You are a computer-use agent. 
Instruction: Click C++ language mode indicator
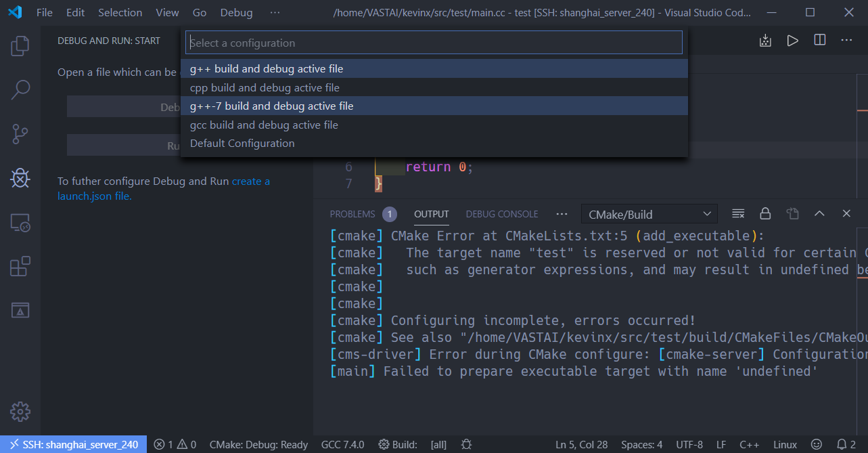[749, 445]
